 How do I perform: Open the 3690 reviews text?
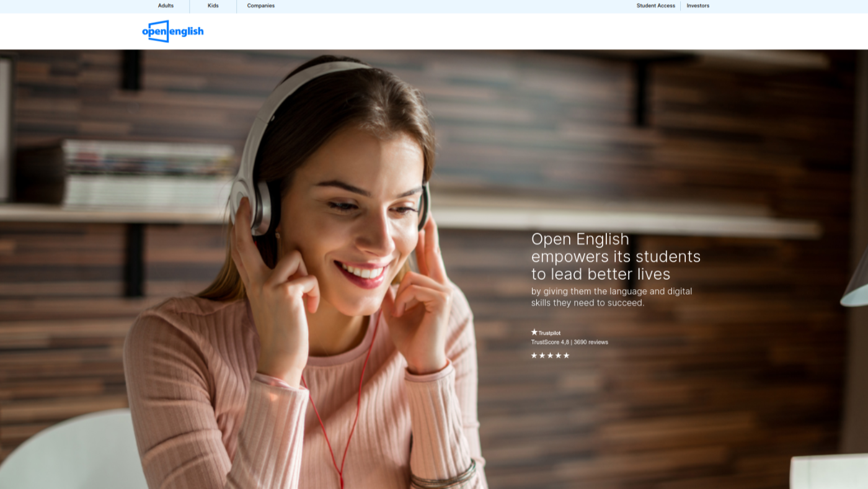click(x=591, y=343)
